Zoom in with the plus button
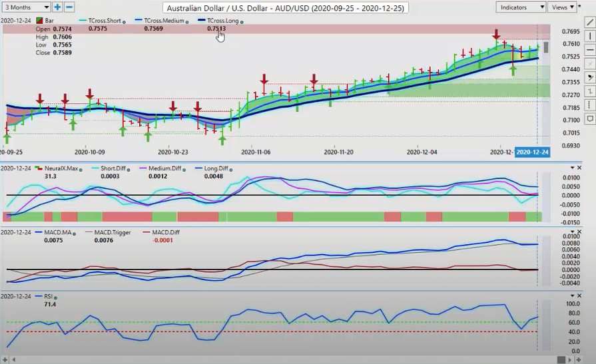The width and height of the screenshot is (596, 364). pyautogui.click(x=57, y=7)
